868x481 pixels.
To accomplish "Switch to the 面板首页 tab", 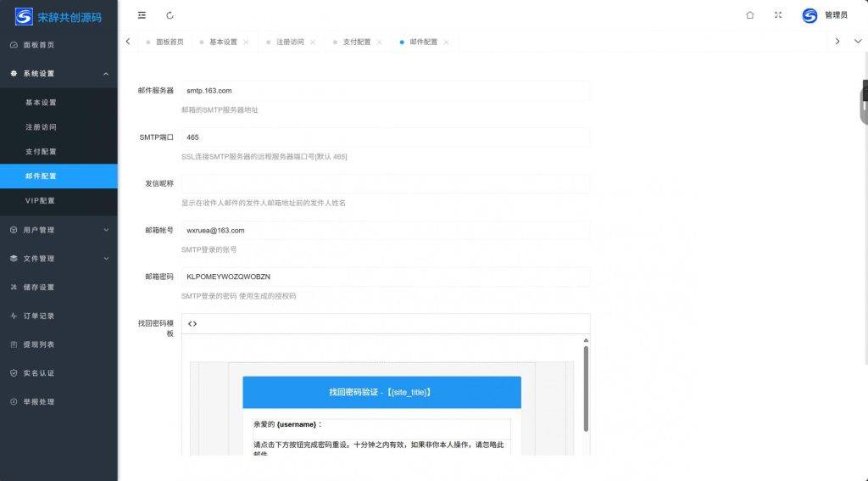I will click(164, 42).
